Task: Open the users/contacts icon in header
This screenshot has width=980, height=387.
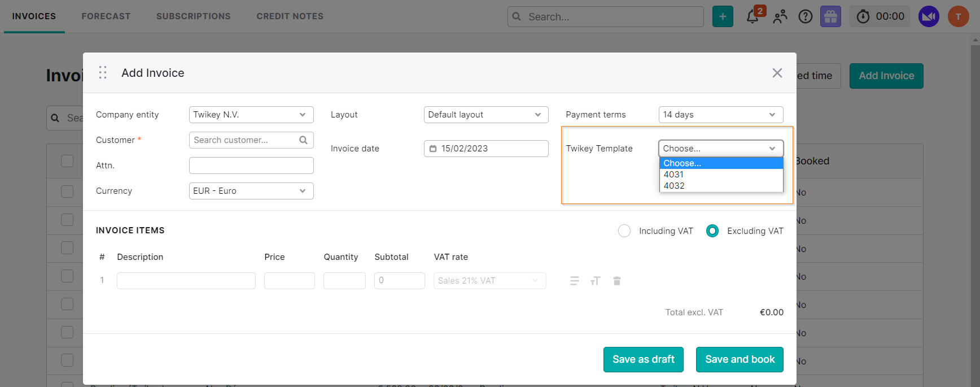Action: pyautogui.click(x=780, y=17)
